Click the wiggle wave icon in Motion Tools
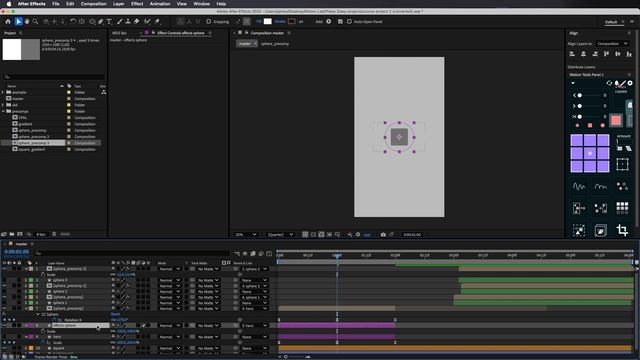This screenshot has height=360, width=640. tap(579, 187)
